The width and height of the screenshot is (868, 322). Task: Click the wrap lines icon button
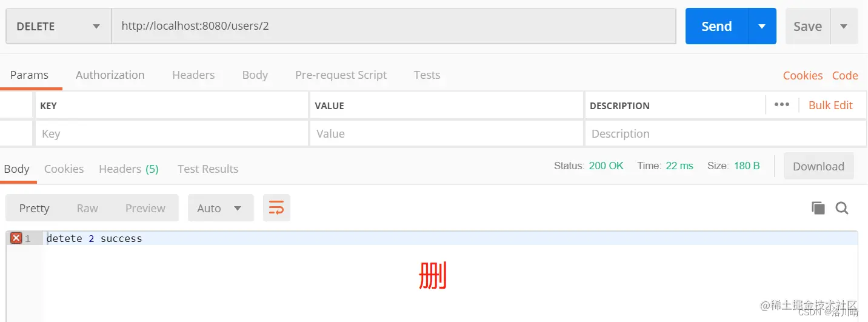[276, 208]
